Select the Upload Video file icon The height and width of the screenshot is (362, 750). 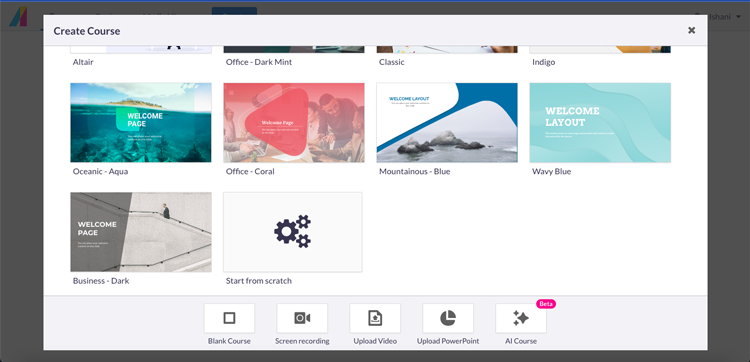(x=375, y=318)
